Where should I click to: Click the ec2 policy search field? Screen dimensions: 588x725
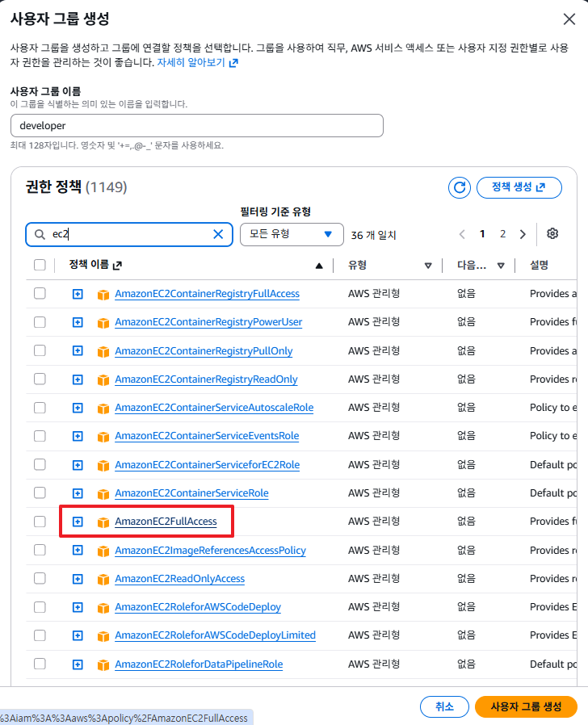129,234
